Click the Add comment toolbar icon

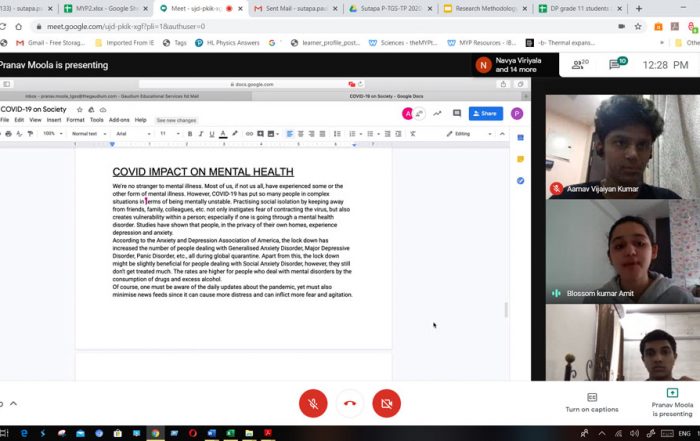(260, 133)
